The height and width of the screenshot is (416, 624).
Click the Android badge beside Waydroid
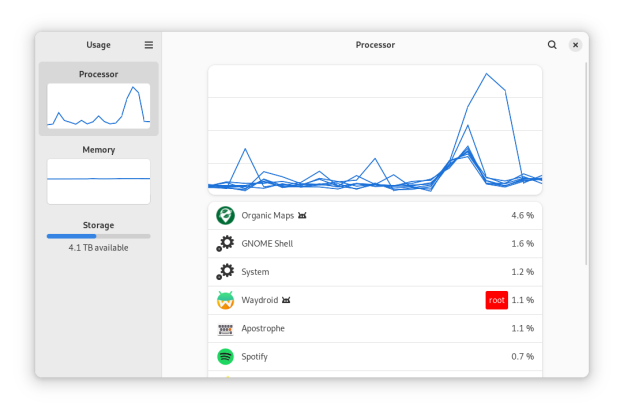(x=286, y=300)
